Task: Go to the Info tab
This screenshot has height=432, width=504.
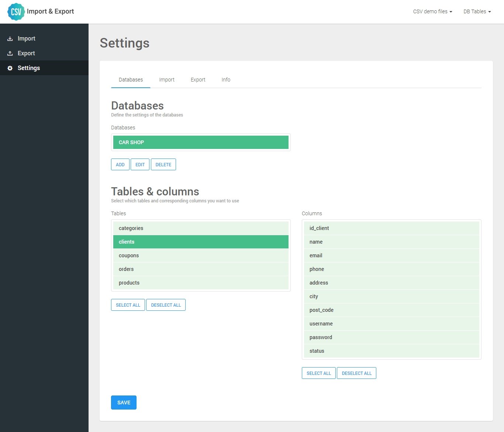Action: (x=226, y=80)
